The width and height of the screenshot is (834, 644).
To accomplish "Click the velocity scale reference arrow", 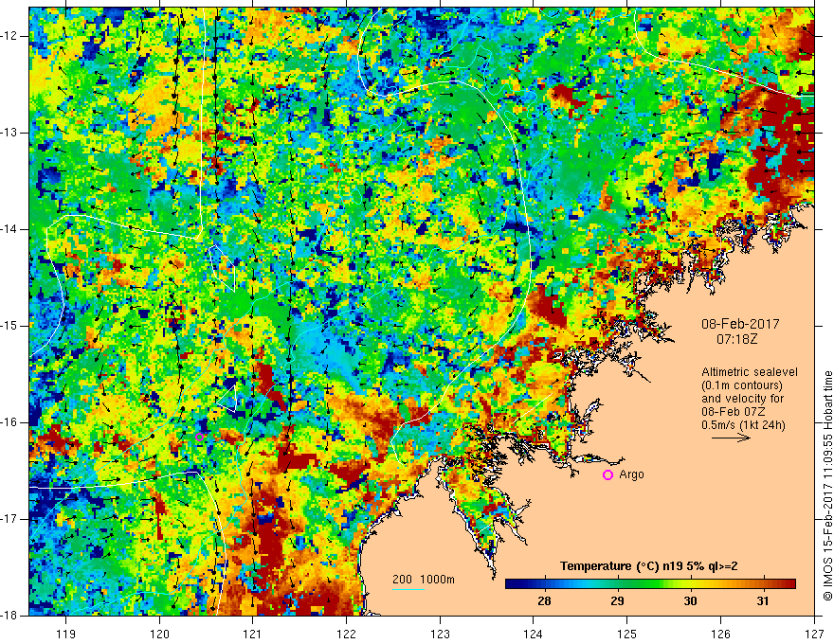I will (x=732, y=438).
